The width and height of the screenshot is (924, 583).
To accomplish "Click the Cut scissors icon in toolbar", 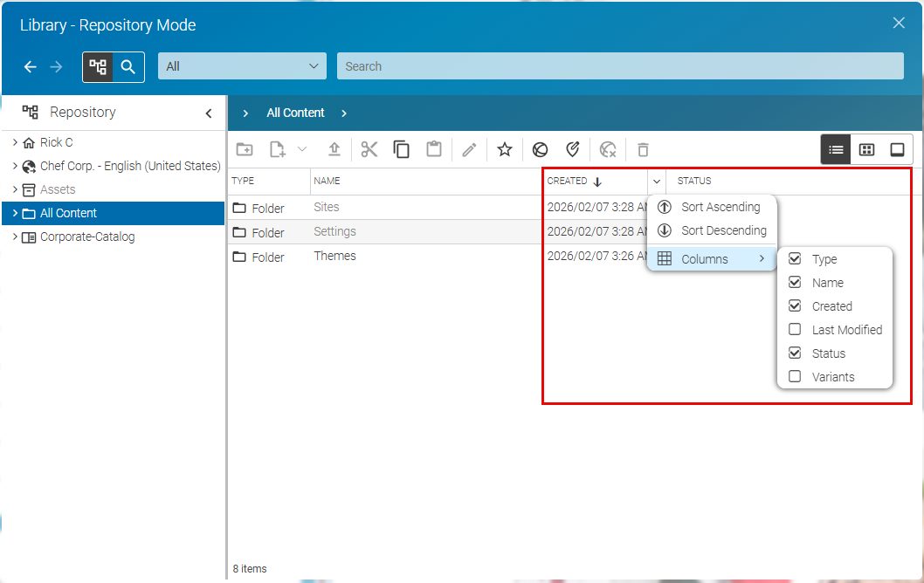I will [x=369, y=149].
